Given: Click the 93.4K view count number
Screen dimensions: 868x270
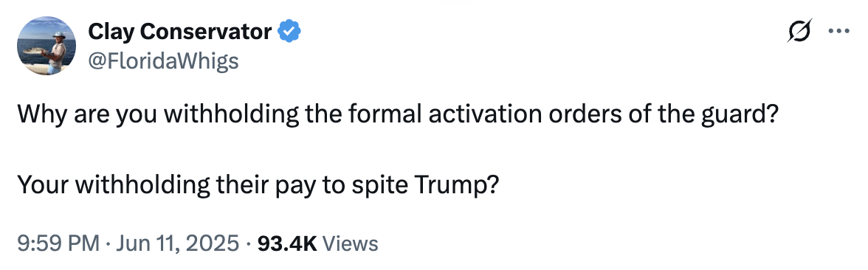Looking at the screenshot, I should pos(286,243).
